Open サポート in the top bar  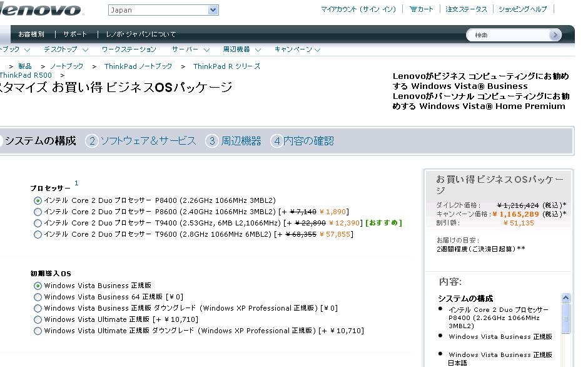(75, 34)
